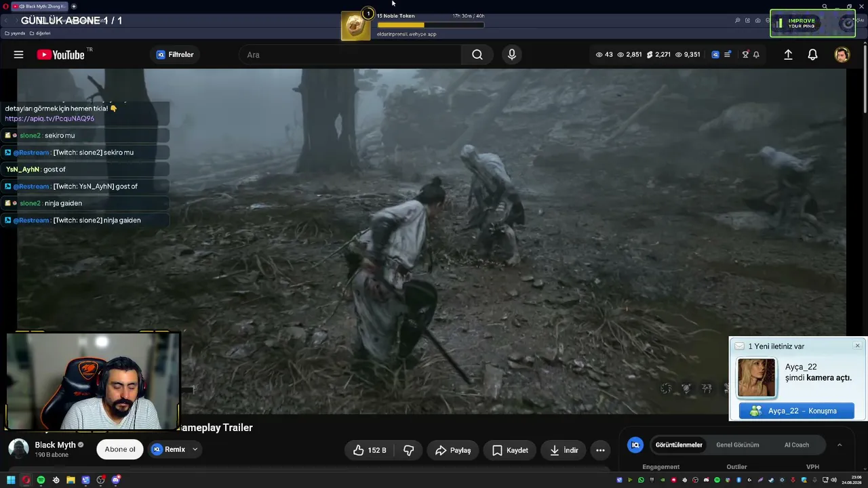The height and width of the screenshot is (488, 868).
Task: Close the '1 Yeni iletiniz var' popup
Action: 857,346
